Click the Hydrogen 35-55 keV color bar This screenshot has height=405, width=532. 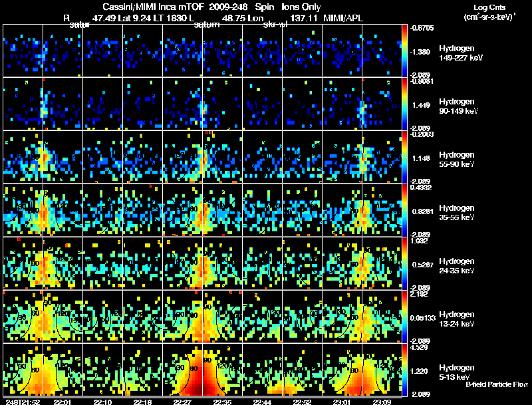[404, 210]
